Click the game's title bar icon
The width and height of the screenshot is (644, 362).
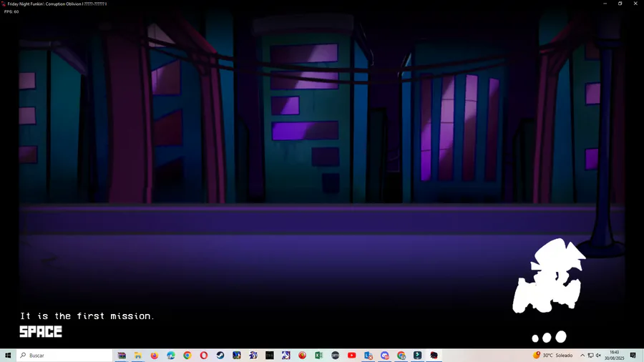tap(4, 4)
